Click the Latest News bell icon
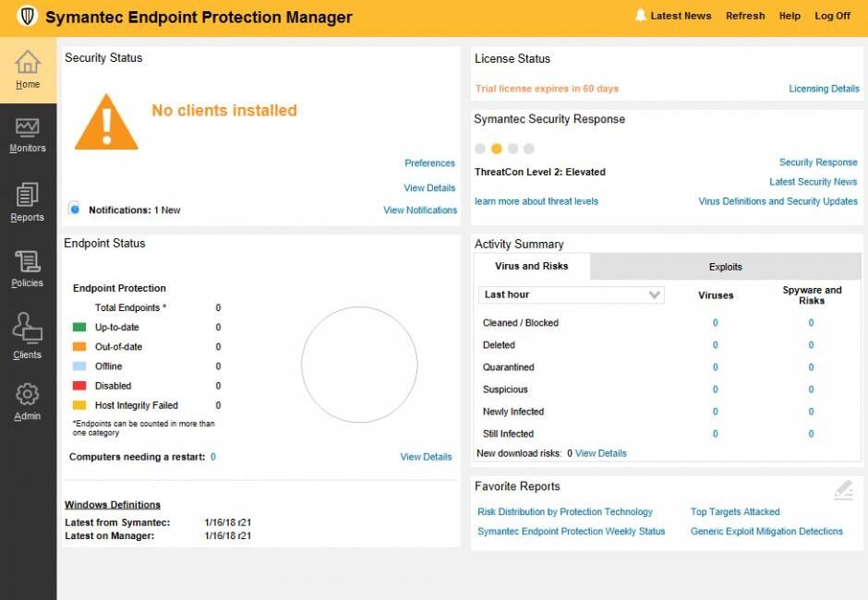 pyautogui.click(x=641, y=15)
